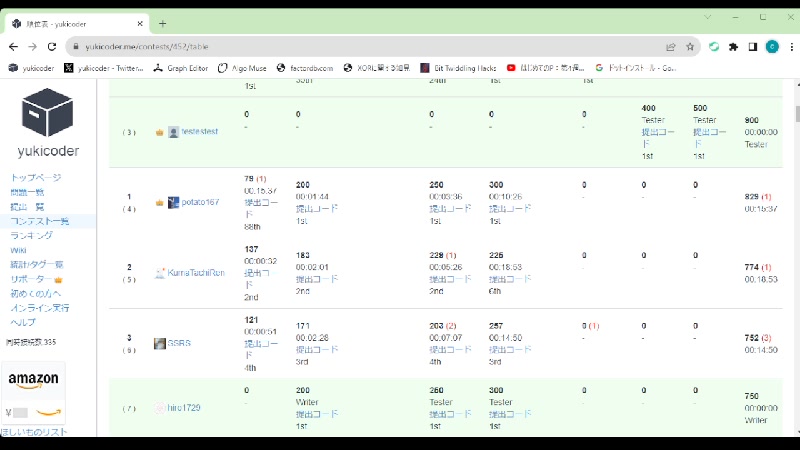Open a new tab with the plus icon

162,23
